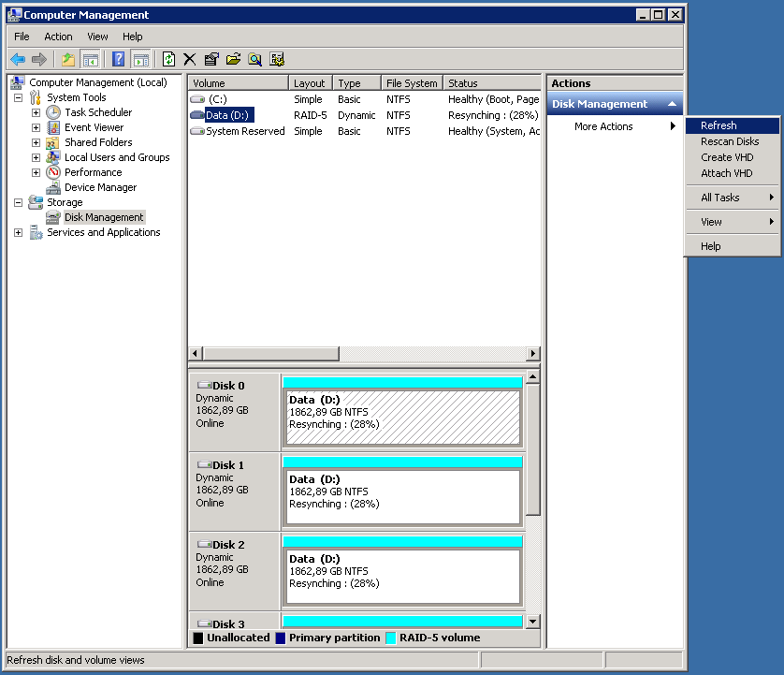The width and height of the screenshot is (784, 675).
Task: Click the Refresh toolbar icon with green arrows
Action: click(168, 59)
